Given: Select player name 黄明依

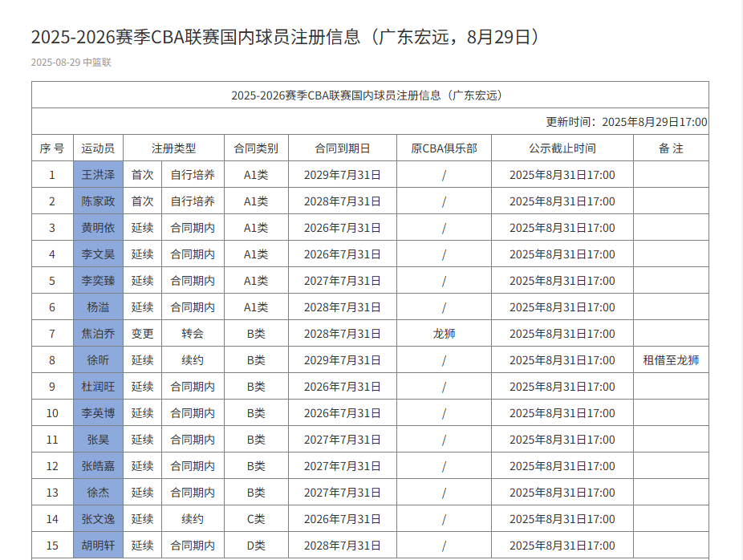Looking at the screenshot, I should coord(98,228).
